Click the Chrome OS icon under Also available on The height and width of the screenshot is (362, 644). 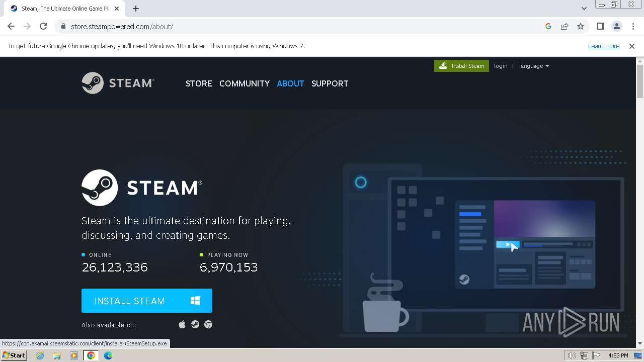click(x=208, y=325)
